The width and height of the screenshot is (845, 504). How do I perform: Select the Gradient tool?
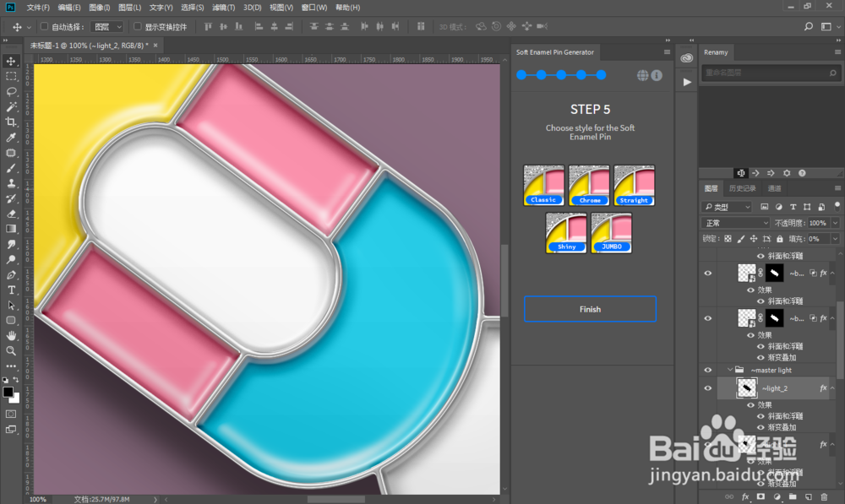11,229
